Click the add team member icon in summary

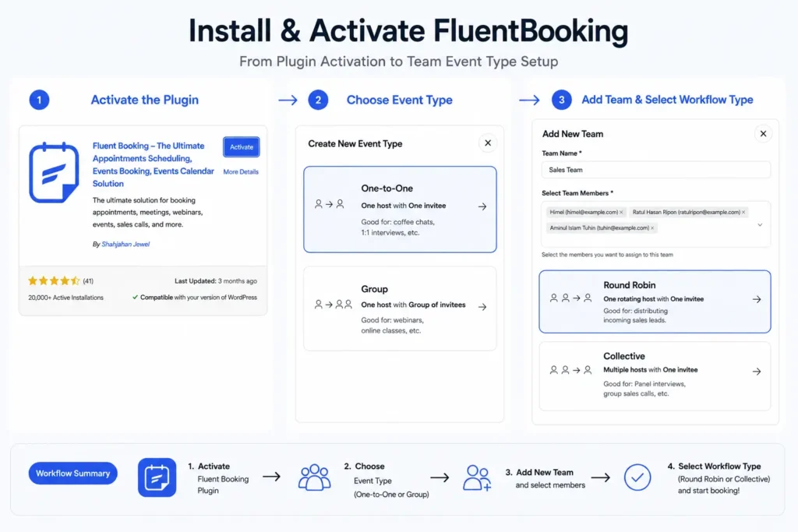[477, 477]
